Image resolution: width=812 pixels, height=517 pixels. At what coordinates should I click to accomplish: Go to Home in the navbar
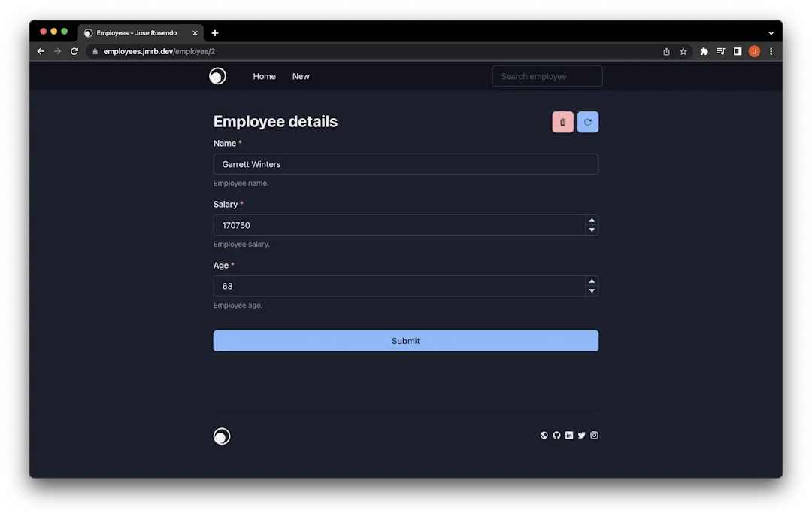(x=264, y=76)
